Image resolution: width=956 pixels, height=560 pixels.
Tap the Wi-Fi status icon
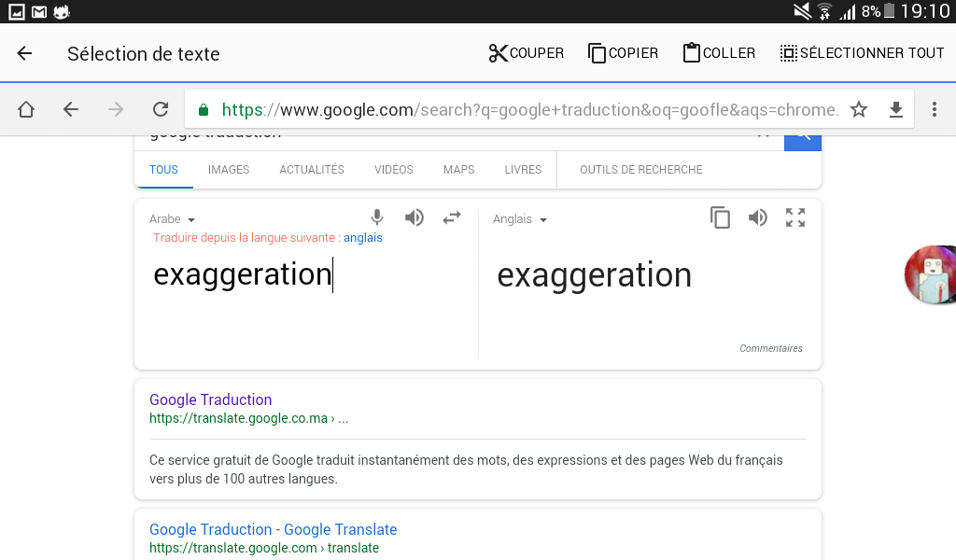(x=825, y=11)
